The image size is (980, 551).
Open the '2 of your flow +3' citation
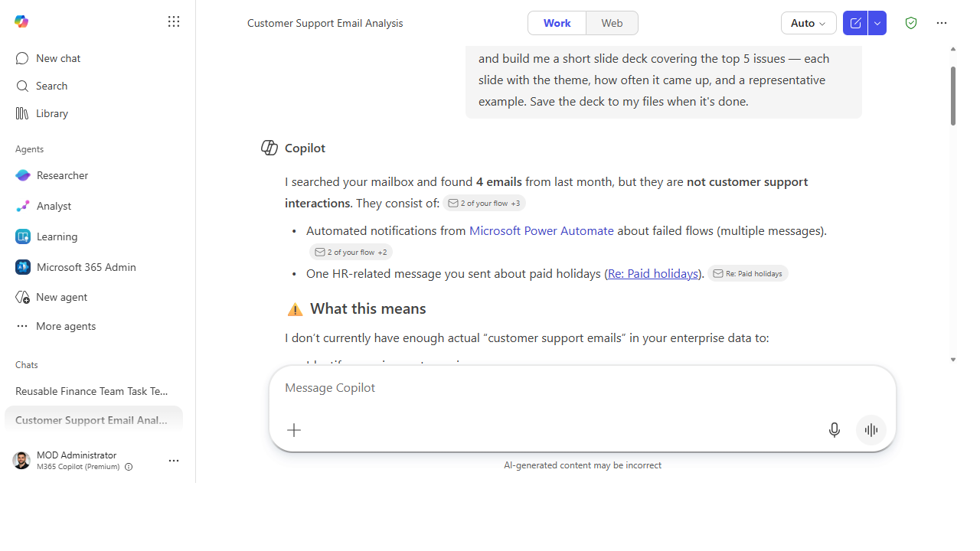coord(484,204)
